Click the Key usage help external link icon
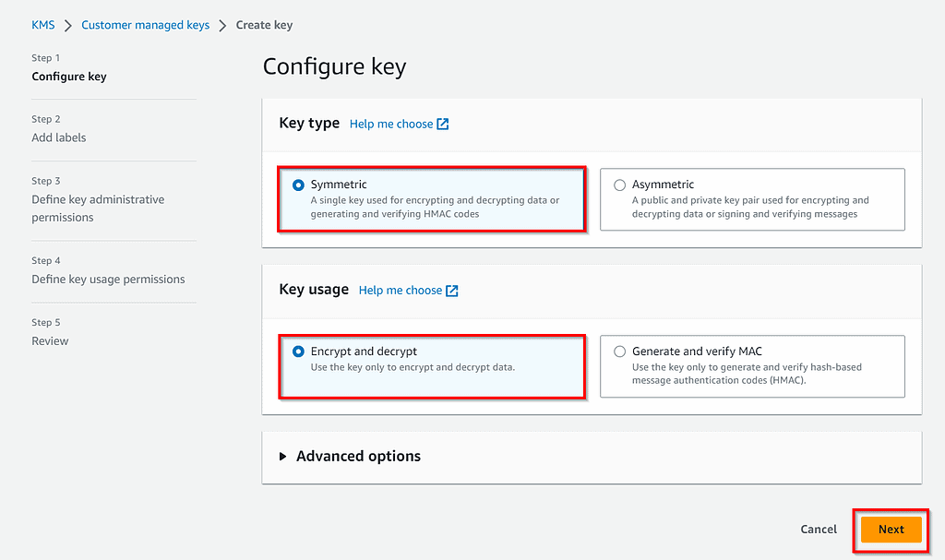 click(450, 290)
